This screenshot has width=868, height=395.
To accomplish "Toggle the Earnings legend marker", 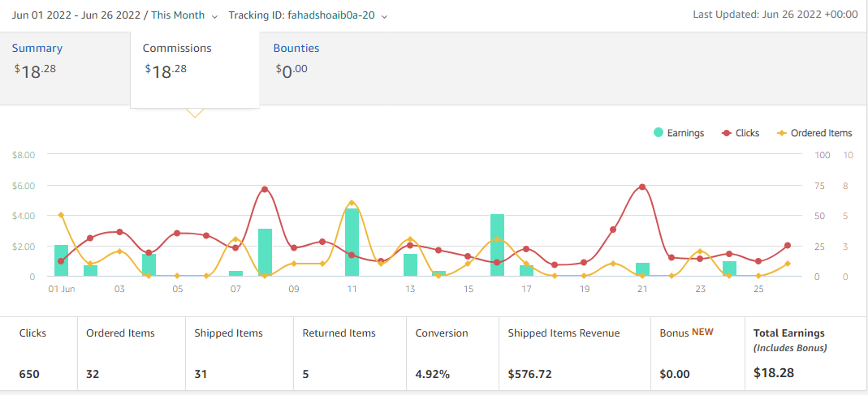I will click(x=659, y=133).
